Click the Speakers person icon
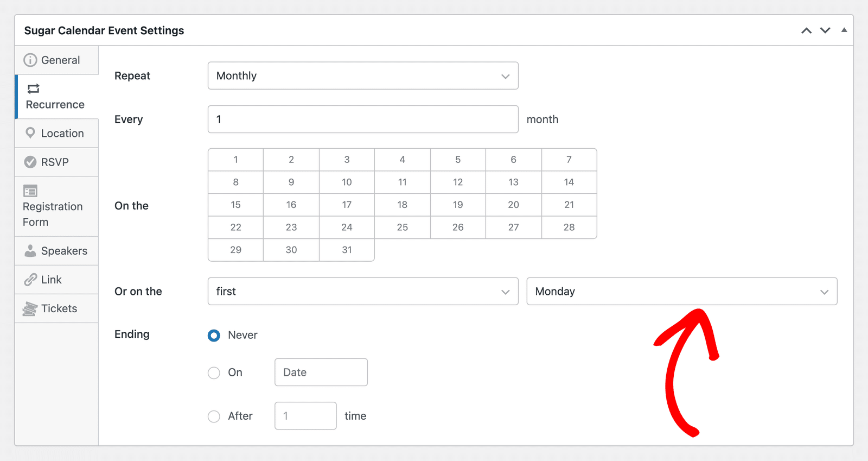 tap(30, 251)
